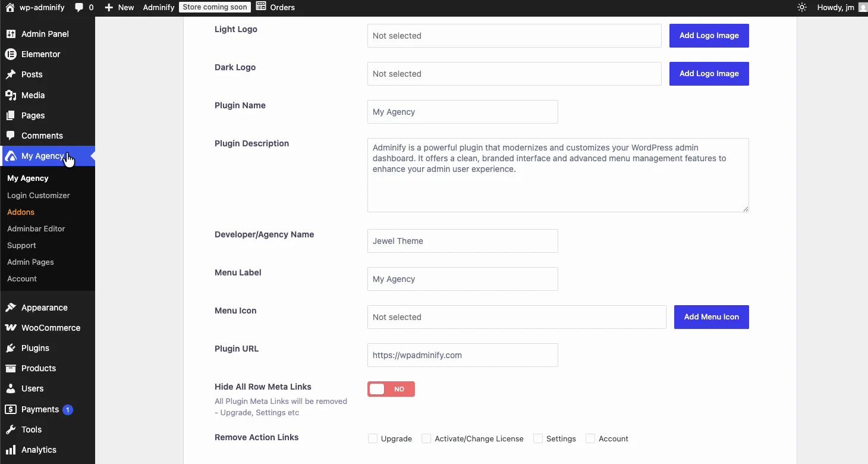The image size is (868, 464).
Task: Click the plus New icon
Action: click(109, 7)
